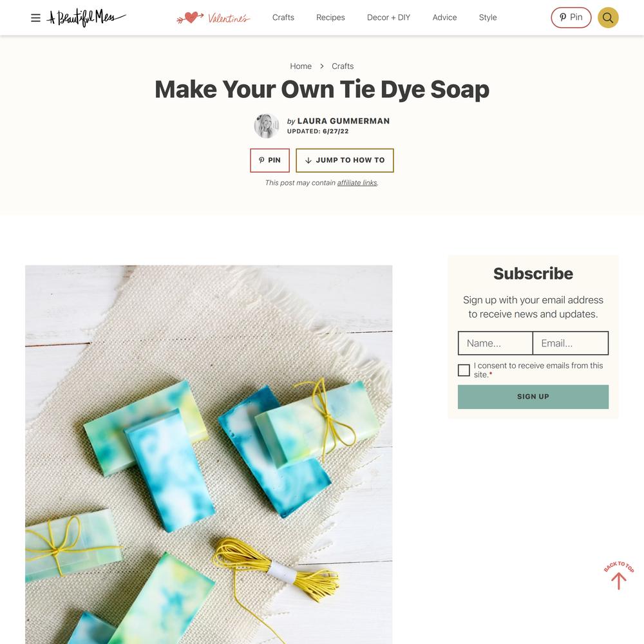644x644 pixels.
Task: Click the Back to Top arrow
Action: 618,576
